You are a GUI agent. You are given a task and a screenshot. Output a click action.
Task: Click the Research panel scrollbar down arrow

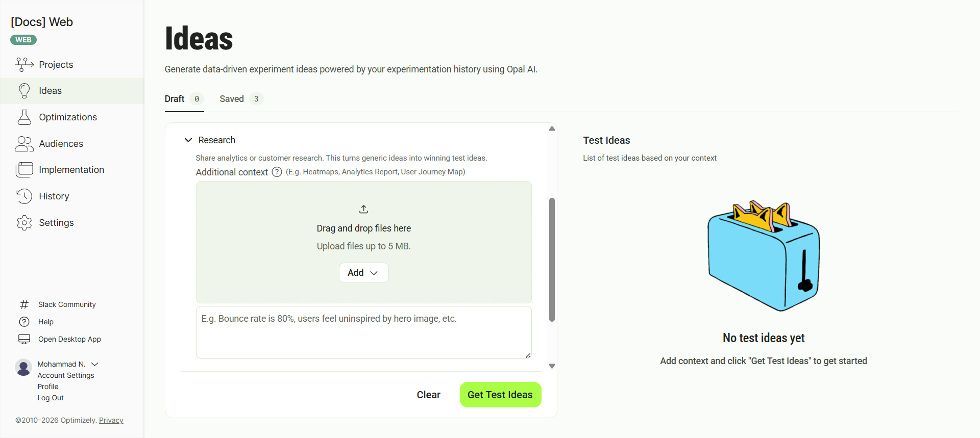tap(552, 366)
